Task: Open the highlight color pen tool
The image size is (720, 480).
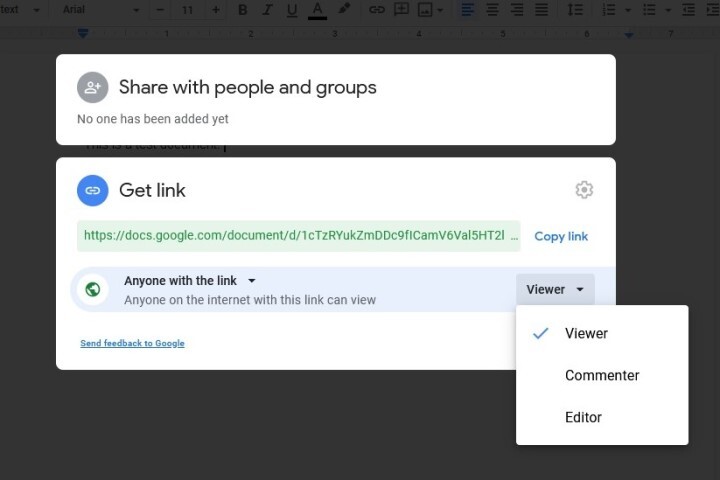Action: 344,9
